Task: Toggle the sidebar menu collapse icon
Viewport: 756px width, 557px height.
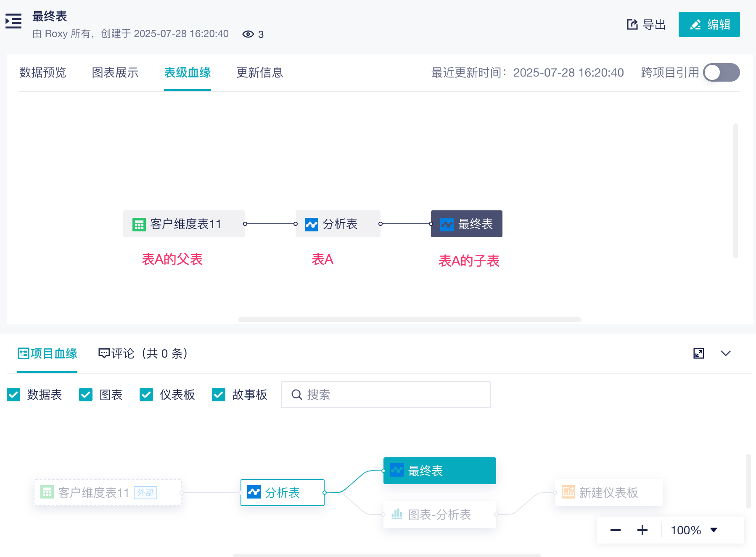Action: click(13, 21)
